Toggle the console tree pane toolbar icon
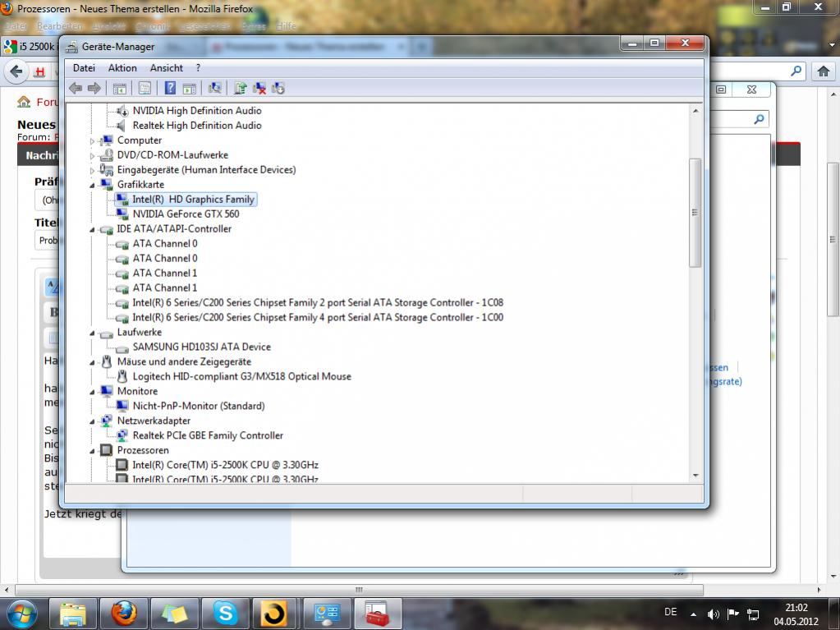The height and width of the screenshot is (630, 840). click(119, 89)
